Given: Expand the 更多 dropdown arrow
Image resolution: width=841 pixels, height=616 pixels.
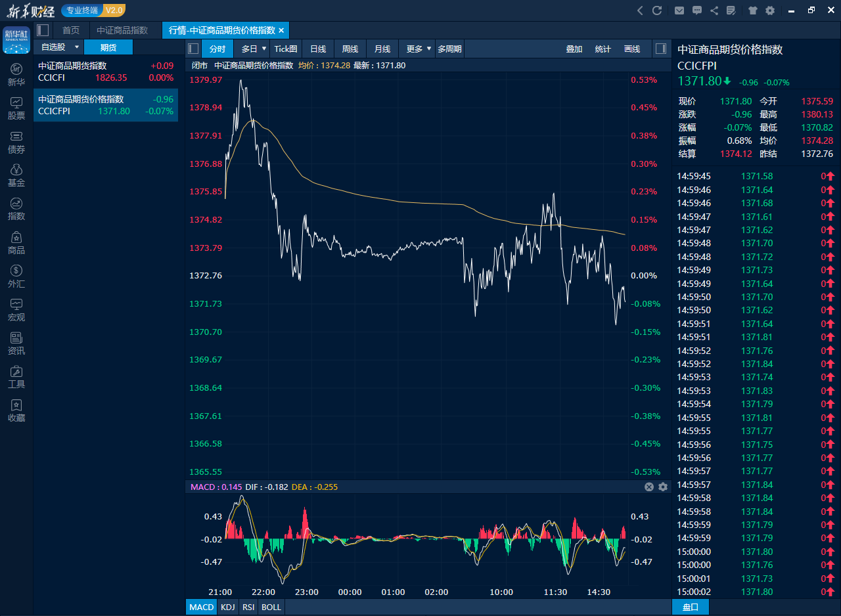Looking at the screenshot, I should click(429, 49).
